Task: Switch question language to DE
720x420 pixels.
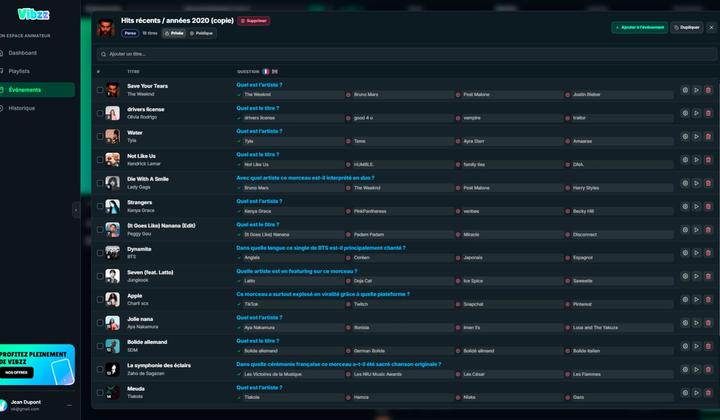Action: click(x=275, y=72)
